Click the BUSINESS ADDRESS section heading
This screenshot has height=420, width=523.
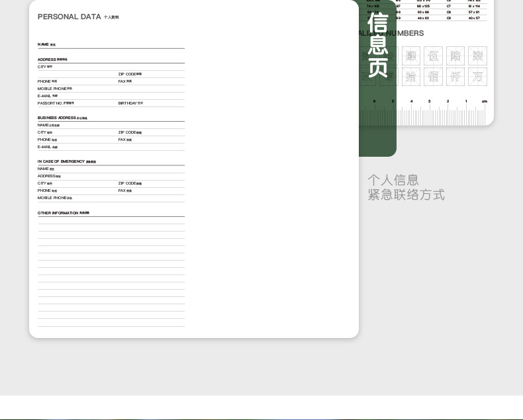62,118
